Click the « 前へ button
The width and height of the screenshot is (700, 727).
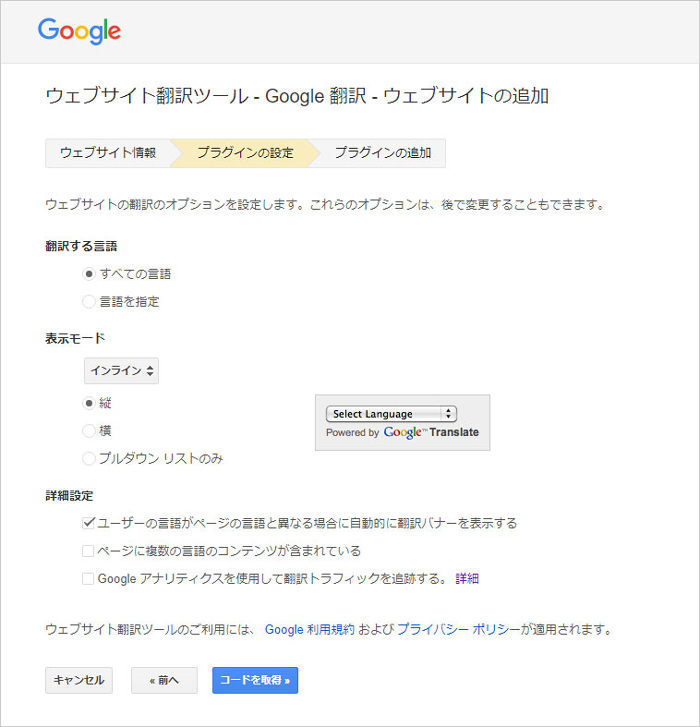164,680
